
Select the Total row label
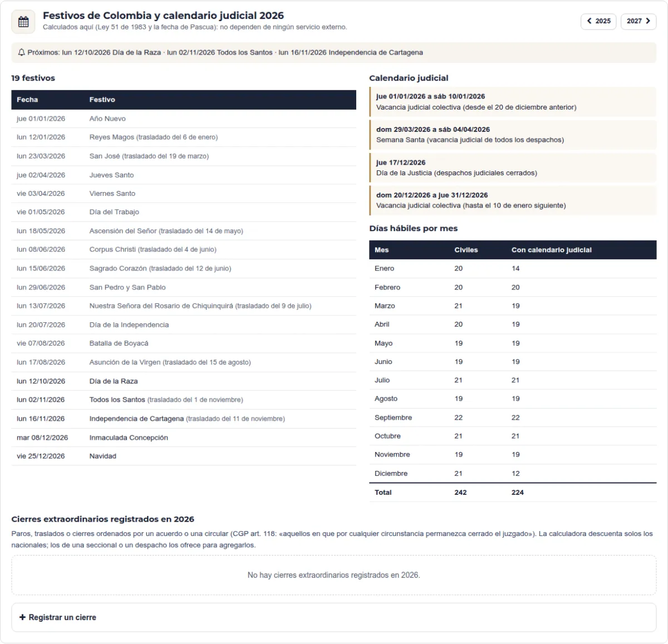pos(383,493)
